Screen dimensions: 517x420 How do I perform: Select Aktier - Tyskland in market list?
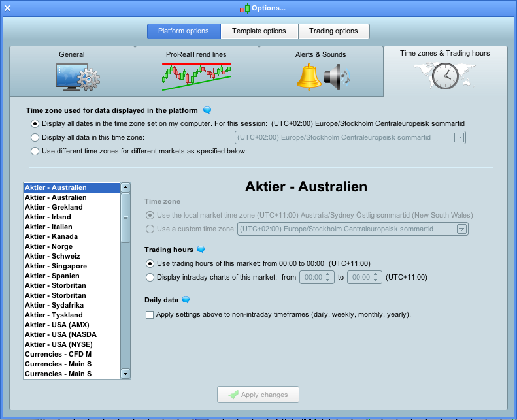pos(72,315)
